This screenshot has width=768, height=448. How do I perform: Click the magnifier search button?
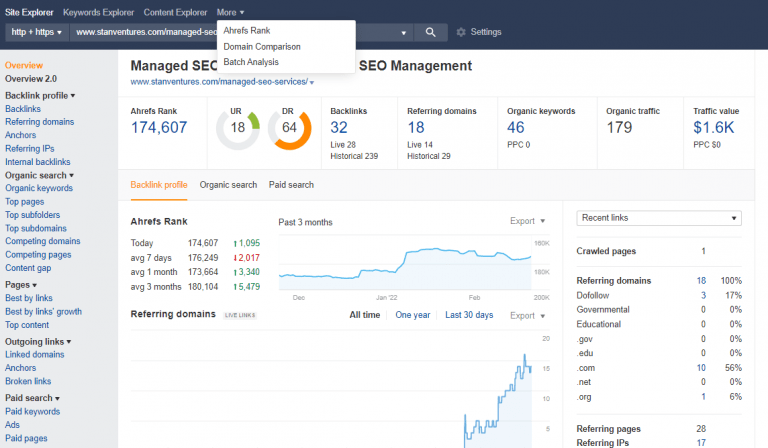point(431,32)
